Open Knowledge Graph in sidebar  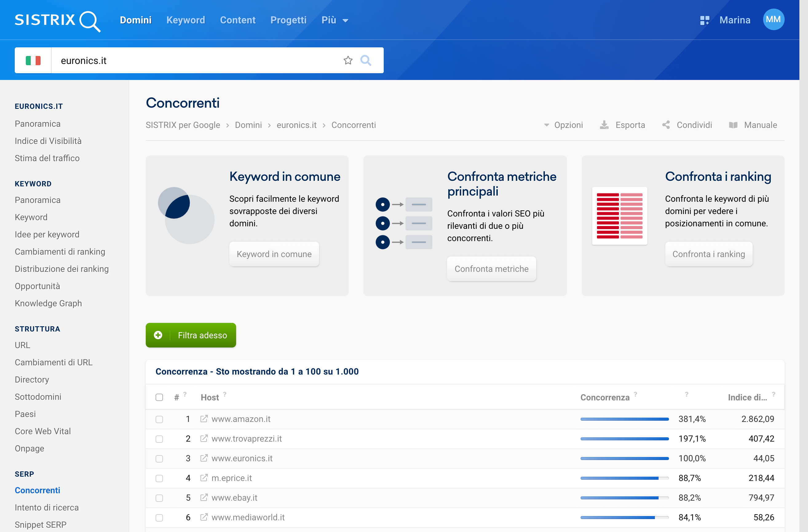click(x=48, y=303)
